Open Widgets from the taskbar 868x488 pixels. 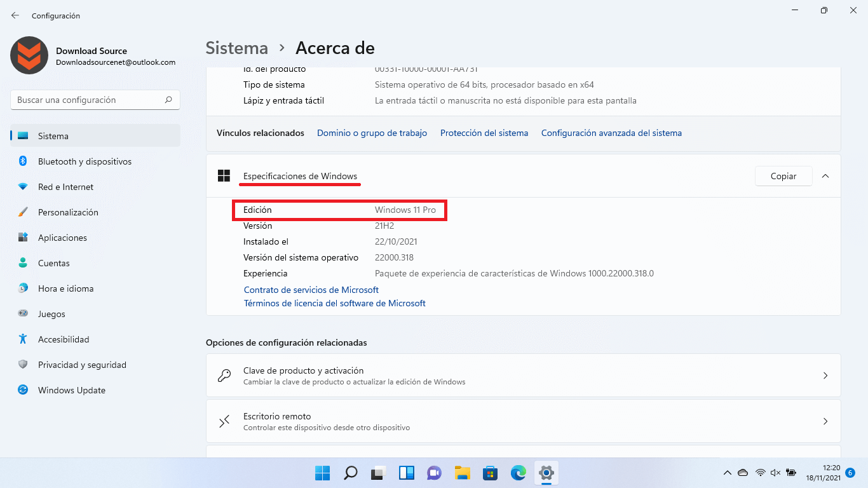coord(407,473)
